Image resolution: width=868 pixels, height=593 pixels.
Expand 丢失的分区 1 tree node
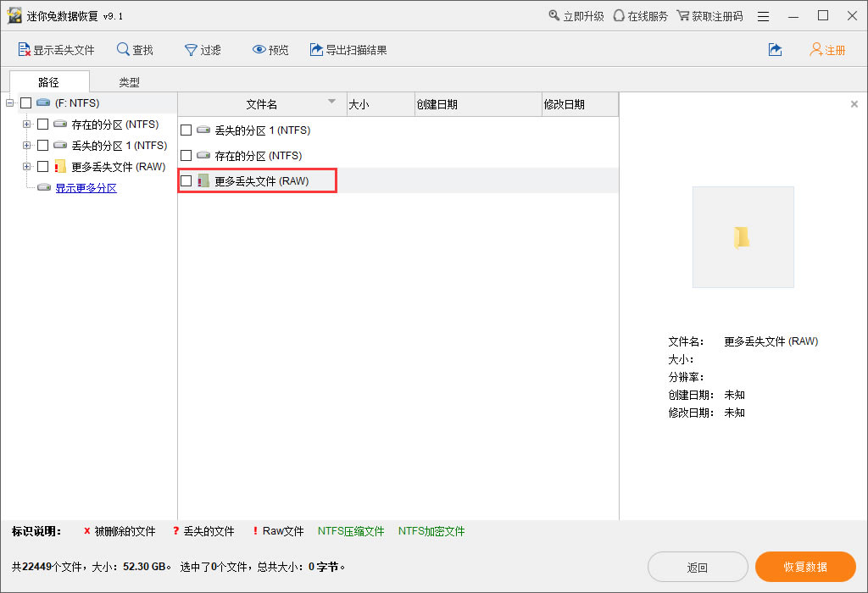(x=26, y=146)
